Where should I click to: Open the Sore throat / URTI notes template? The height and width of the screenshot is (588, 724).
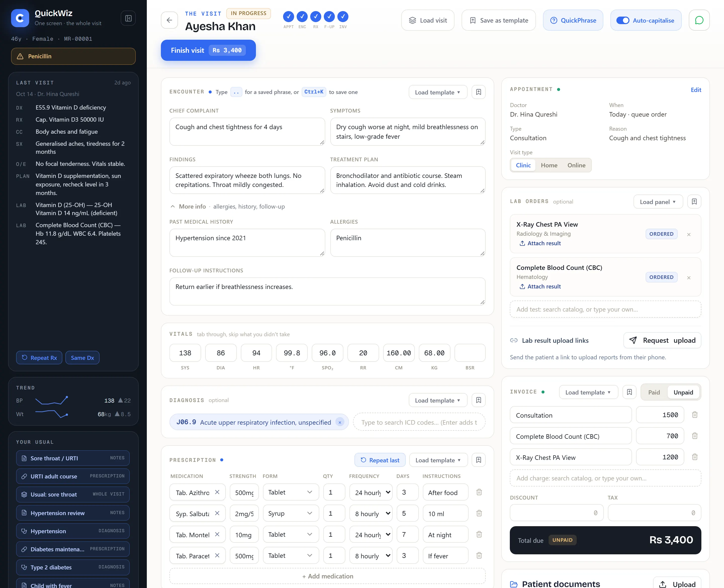click(73, 458)
